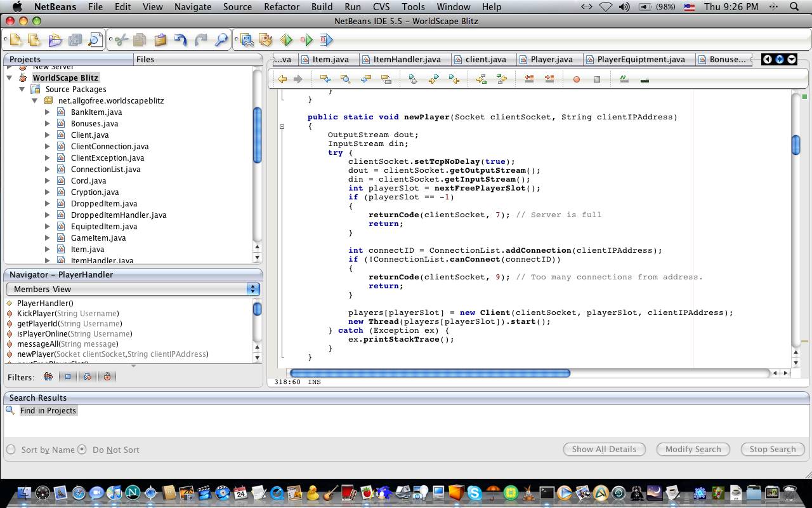Click the Start Macro Recording red circle
The width and height of the screenshot is (812, 508).
pyautogui.click(x=576, y=79)
